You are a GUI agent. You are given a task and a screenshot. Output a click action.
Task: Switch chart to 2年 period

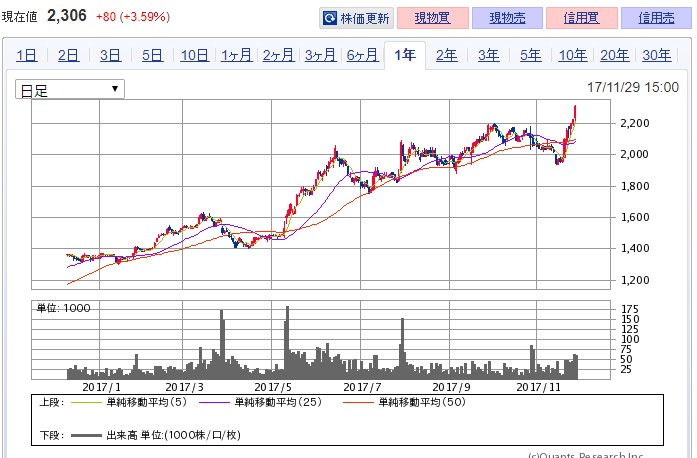pyautogui.click(x=446, y=55)
